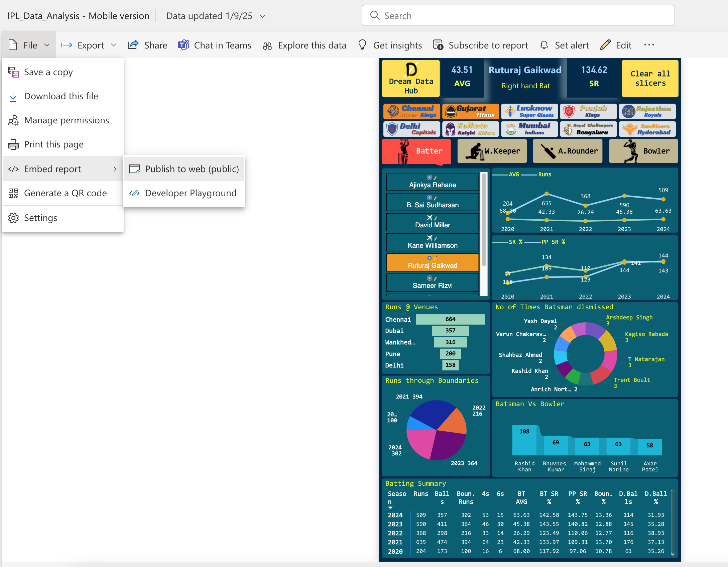
Task: Select the Rajasthan Royals team logo
Action: click(x=647, y=111)
